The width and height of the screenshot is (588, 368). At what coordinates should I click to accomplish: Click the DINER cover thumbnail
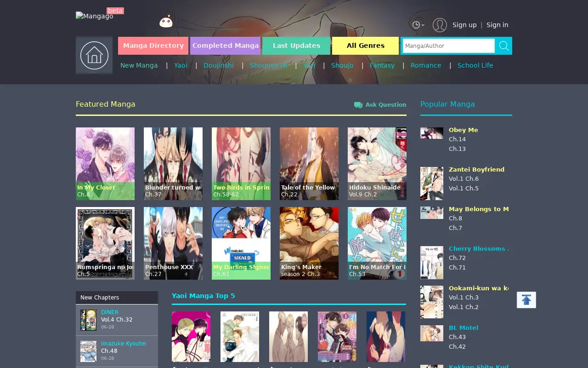click(x=88, y=320)
